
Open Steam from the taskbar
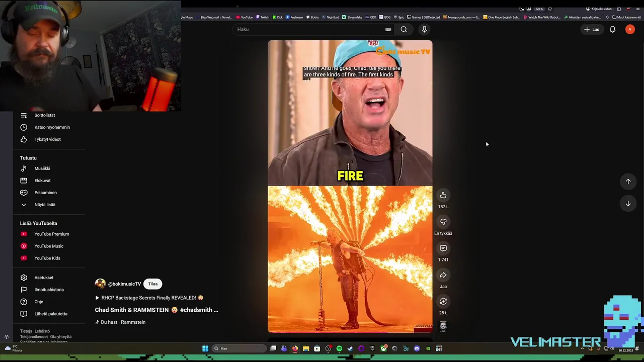(350, 348)
